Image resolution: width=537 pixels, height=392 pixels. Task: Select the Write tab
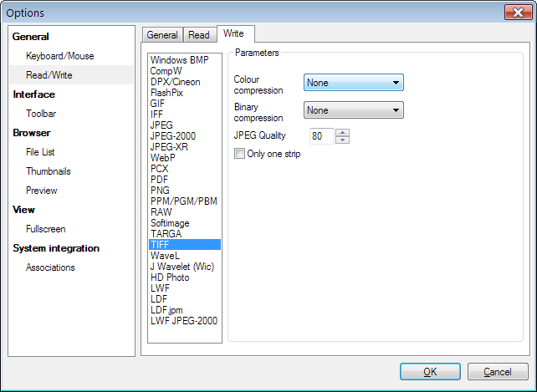coord(233,33)
